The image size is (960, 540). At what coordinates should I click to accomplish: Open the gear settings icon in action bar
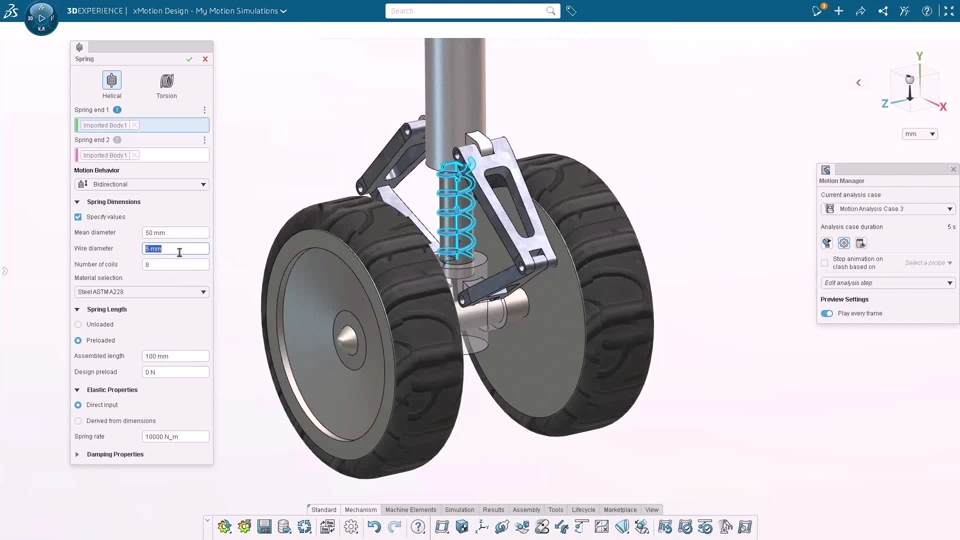click(x=351, y=527)
